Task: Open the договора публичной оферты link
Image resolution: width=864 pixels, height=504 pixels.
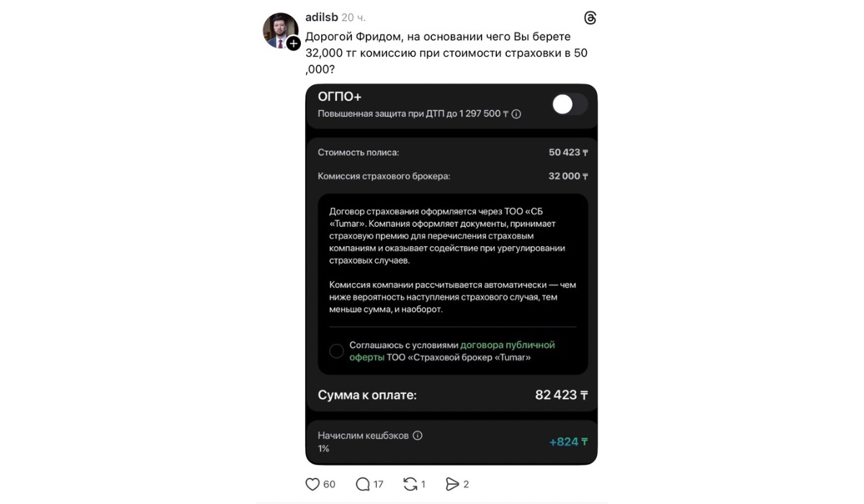Action: (x=452, y=351)
